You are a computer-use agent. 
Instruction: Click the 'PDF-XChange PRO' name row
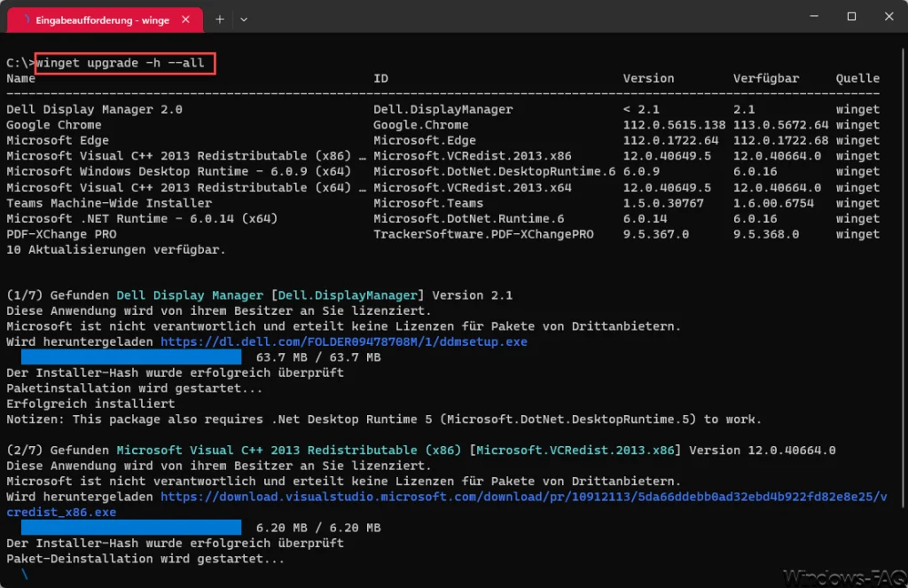[61, 235]
